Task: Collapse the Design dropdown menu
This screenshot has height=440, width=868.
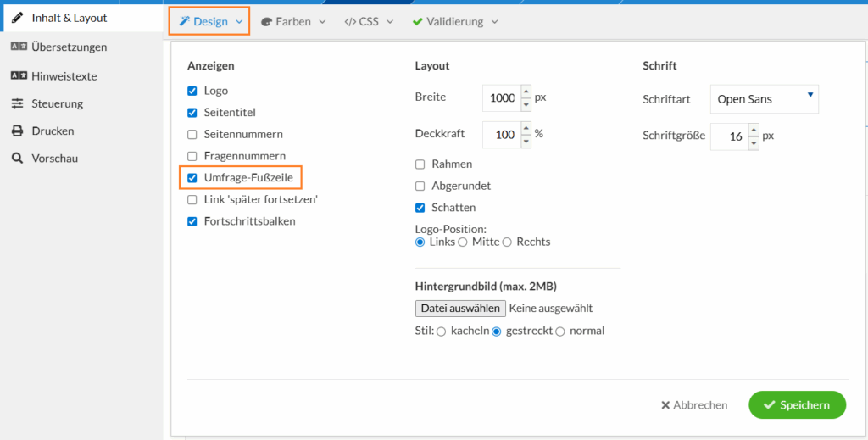Action: (209, 22)
